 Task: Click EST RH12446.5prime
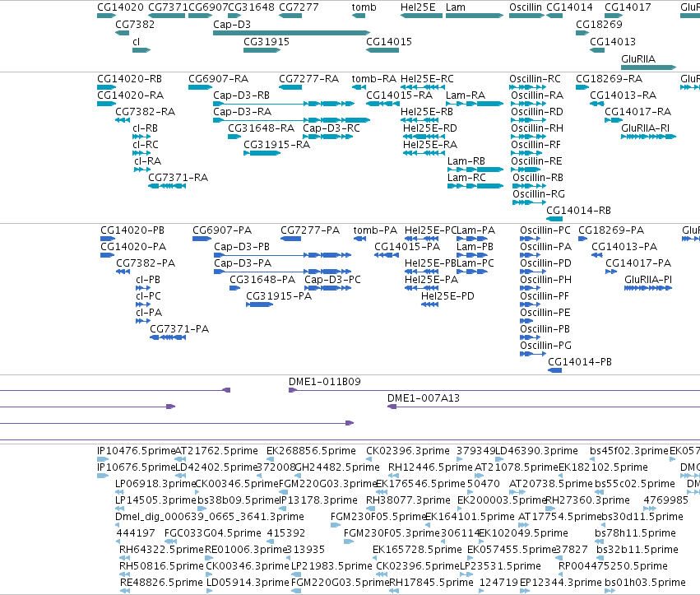click(x=394, y=476)
